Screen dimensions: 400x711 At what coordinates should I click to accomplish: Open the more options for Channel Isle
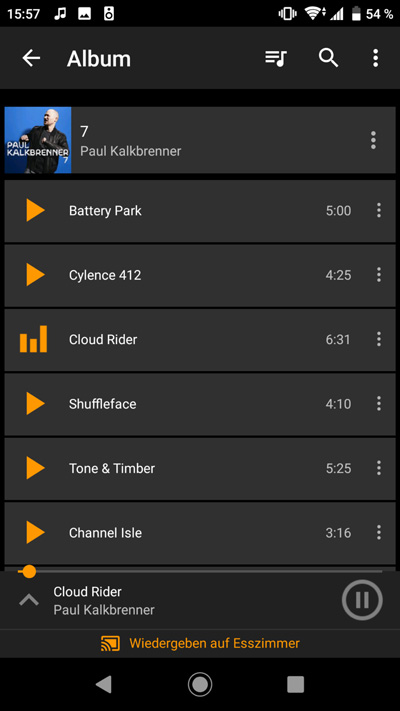(379, 532)
